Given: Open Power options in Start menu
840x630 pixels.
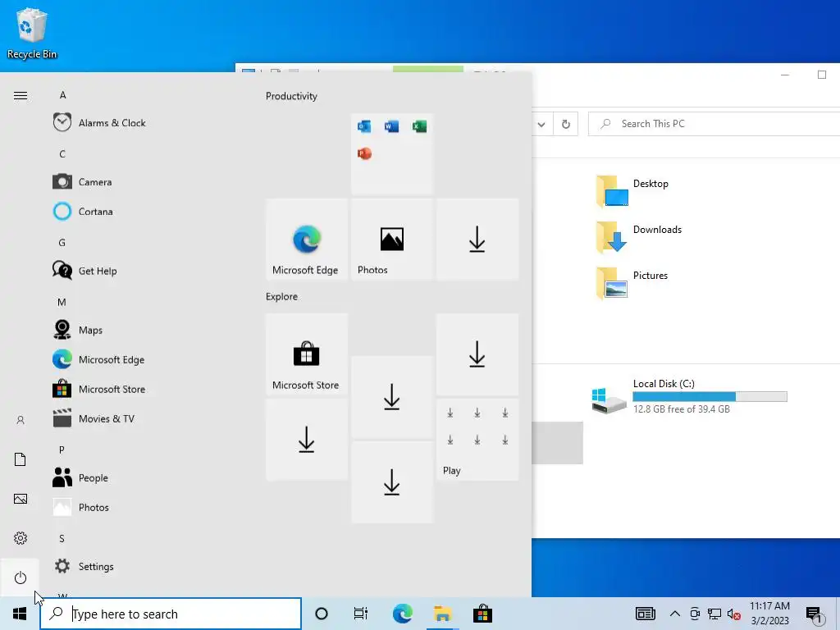Looking at the screenshot, I should 21,577.
